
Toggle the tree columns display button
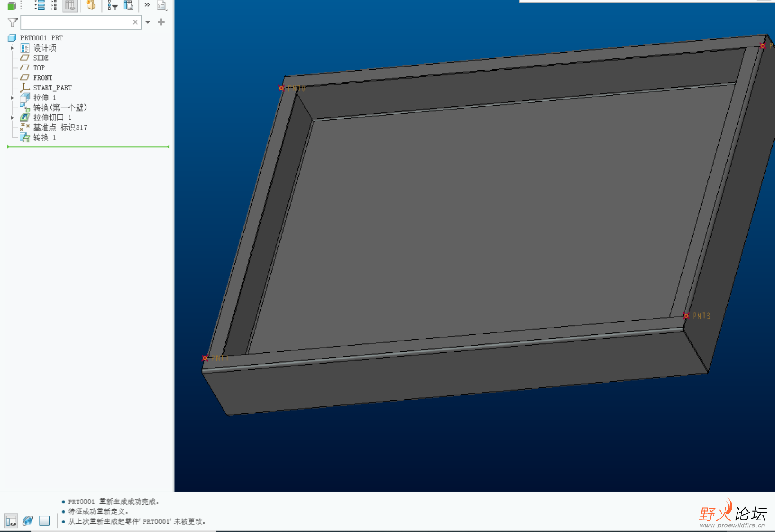tap(70, 6)
